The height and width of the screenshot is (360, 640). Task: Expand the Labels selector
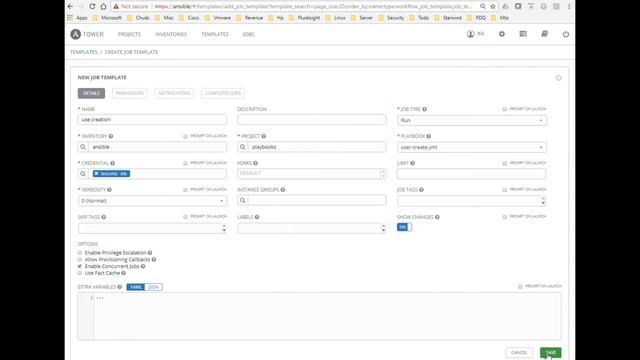[383, 228]
